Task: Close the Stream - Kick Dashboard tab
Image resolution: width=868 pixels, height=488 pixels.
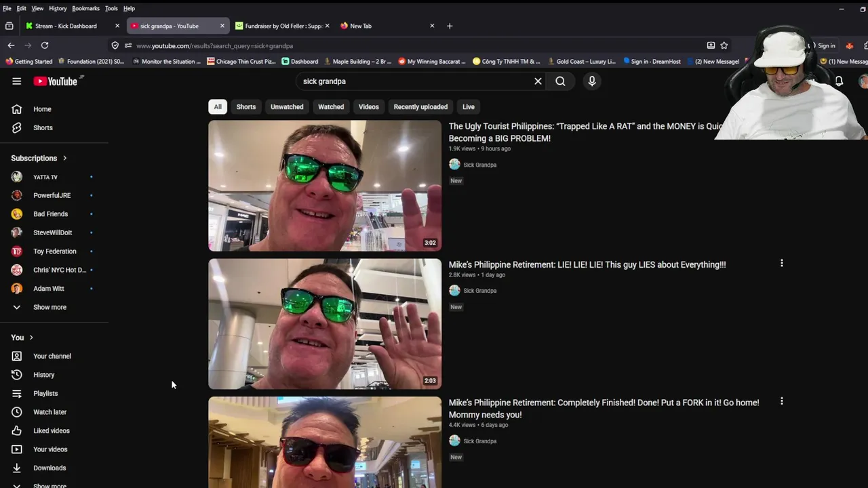Action: point(117,26)
